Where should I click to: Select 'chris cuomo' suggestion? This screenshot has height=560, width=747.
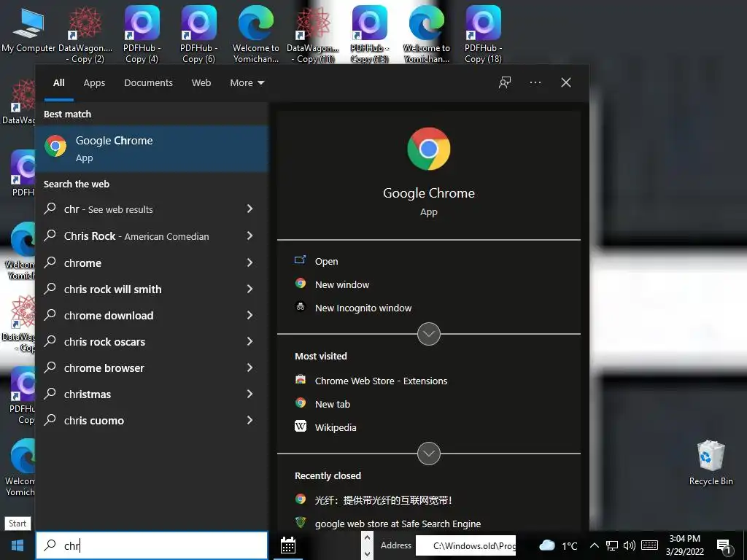tap(94, 420)
